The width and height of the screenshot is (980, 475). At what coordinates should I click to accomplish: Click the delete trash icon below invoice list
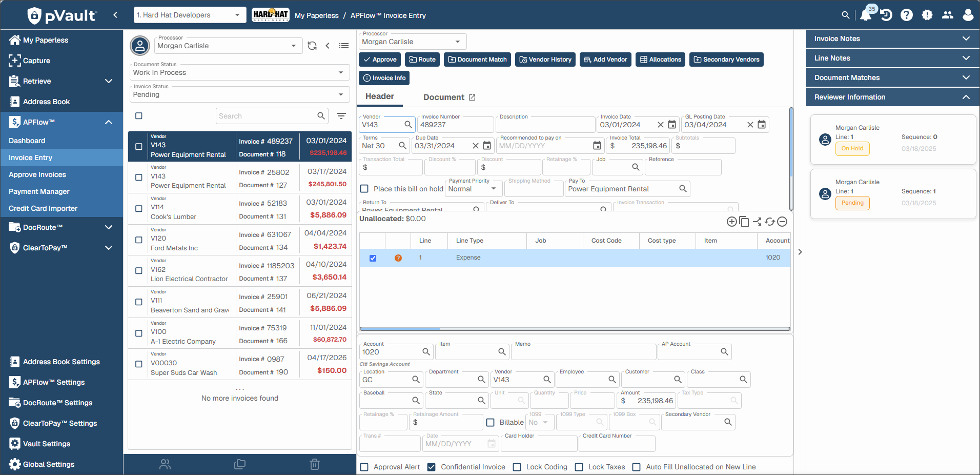[x=315, y=464]
